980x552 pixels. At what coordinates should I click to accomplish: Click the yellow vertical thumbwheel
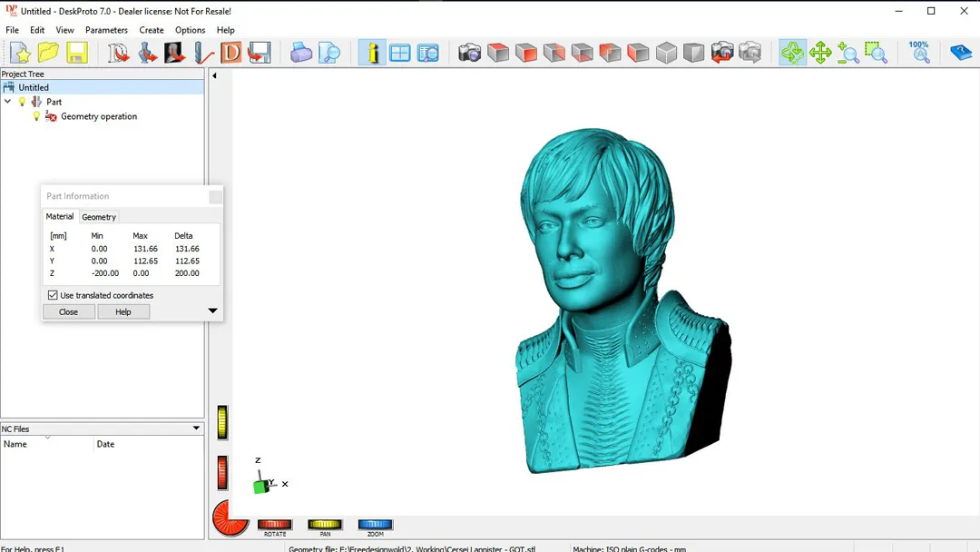tap(222, 422)
